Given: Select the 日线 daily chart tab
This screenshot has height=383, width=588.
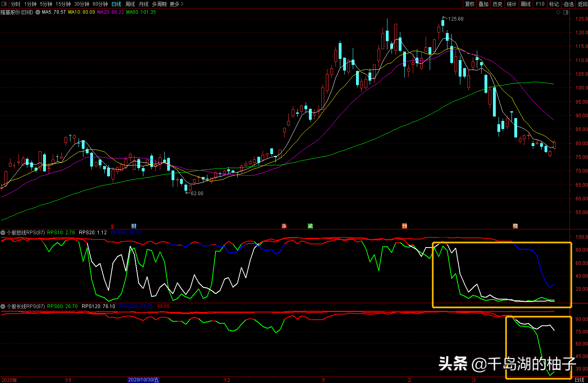Looking at the screenshot, I should coord(116,4).
